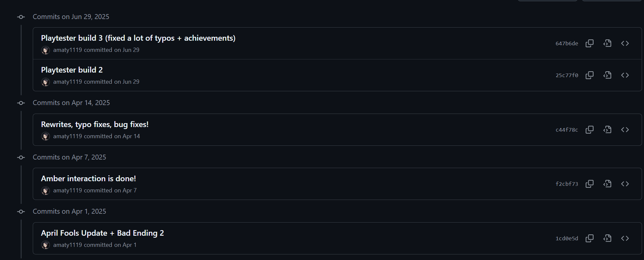Click amaty1119 avatar on Apr 7 commit

click(46, 191)
